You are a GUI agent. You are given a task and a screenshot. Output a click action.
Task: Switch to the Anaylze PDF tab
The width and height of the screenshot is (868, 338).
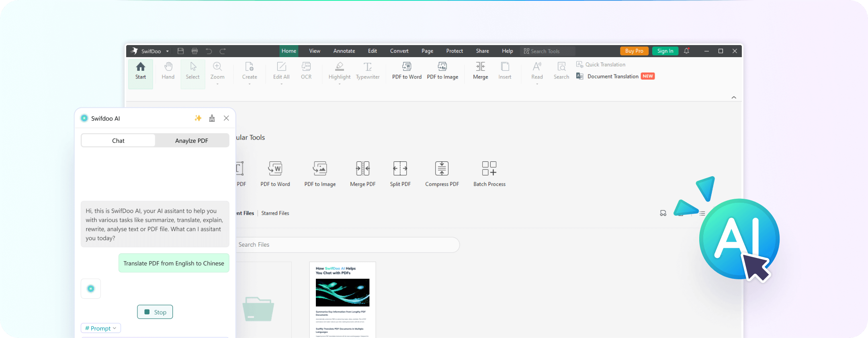coord(192,140)
